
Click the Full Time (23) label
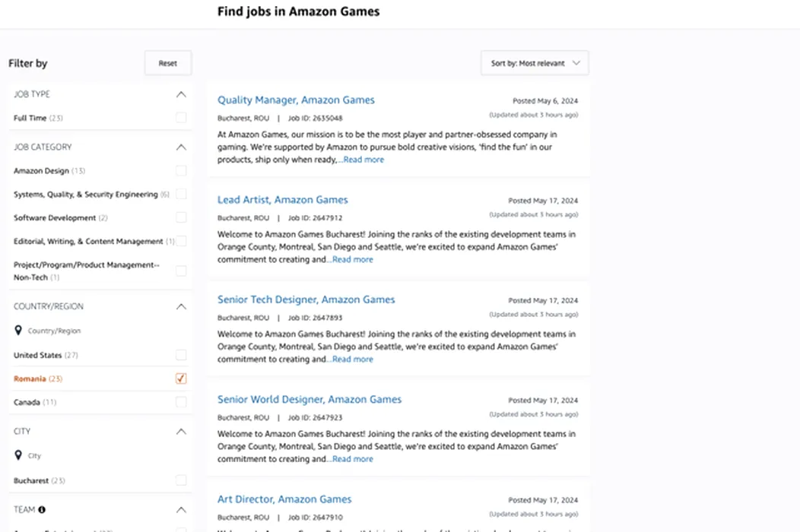pyautogui.click(x=38, y=119)
